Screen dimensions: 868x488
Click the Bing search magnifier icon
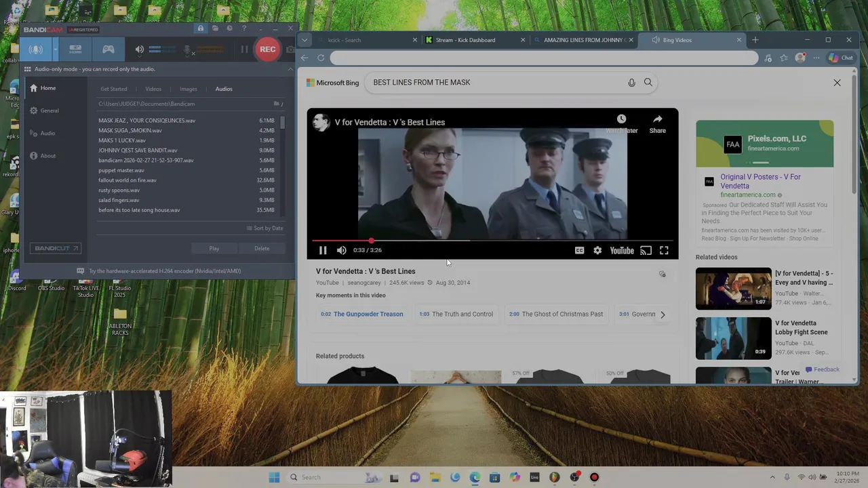click(648, 83)
